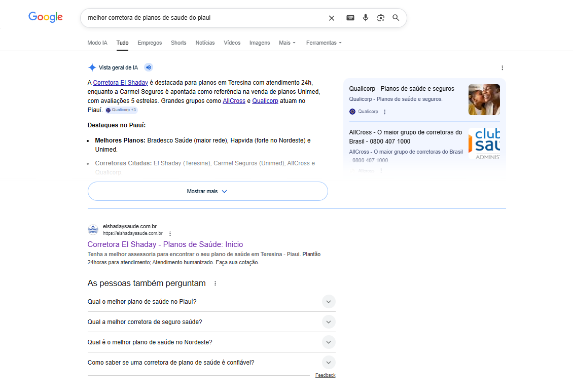Screen dimensions: 573x392
Task: Switch to the Imagens tab
Action: pyautogui.click(x=260, y=43)
